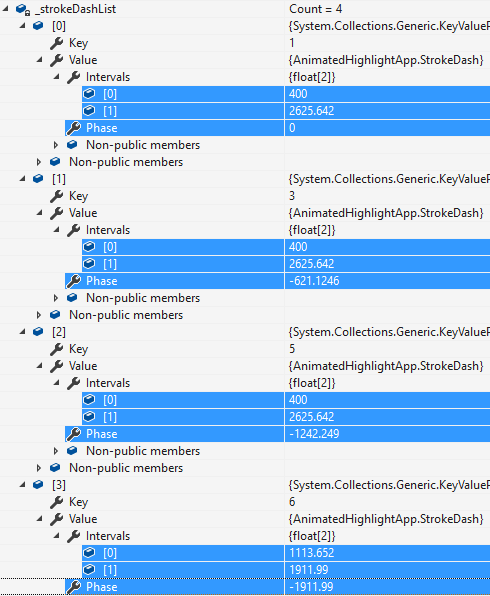Collapse the Value node under entry [0]
490x596 pixels.
[x=40, y=60]
